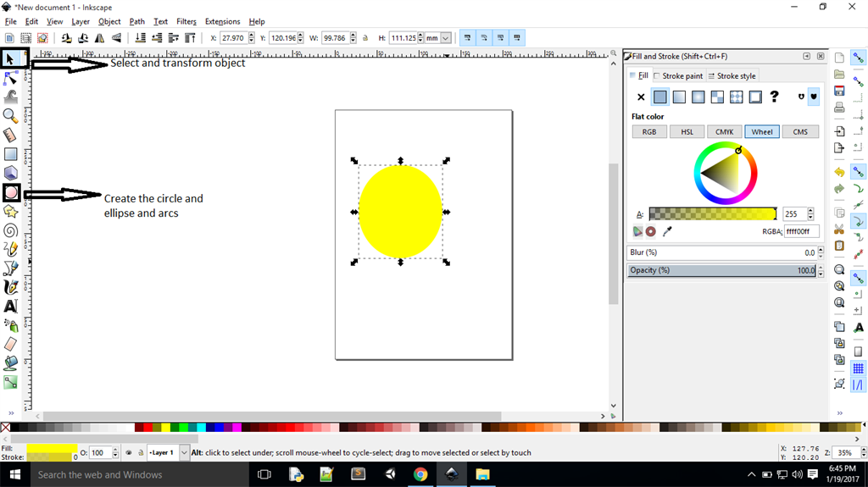Screen dimensions: 868x487
Task: Switch color mode to RGB
Action: click(x=648, y=132)
